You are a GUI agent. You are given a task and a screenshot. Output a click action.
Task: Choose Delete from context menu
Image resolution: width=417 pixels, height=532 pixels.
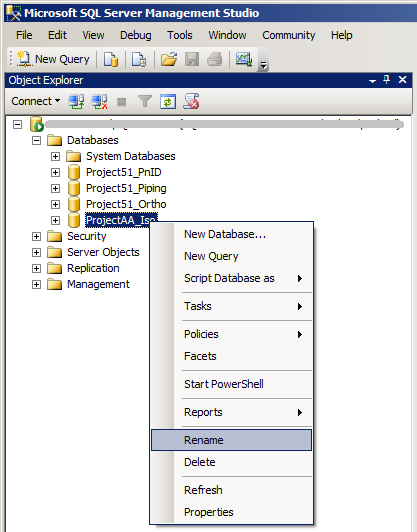pos(231,462)
